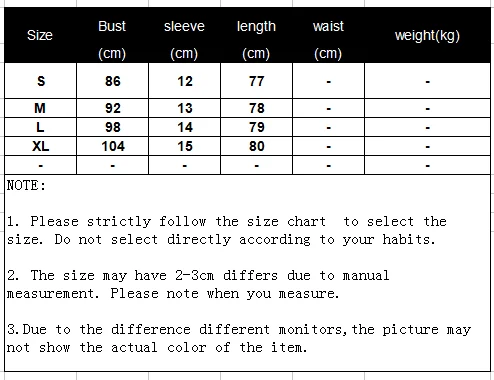Select the waist (cm) header cell

(x=328, y=35)
